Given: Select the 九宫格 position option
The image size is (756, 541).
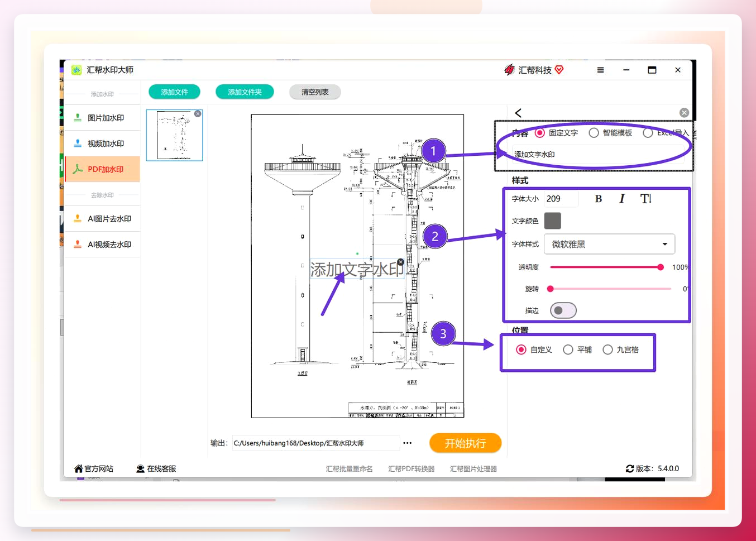Looking at the screenshot, I should pyautogui.click(x=607, y=350).
